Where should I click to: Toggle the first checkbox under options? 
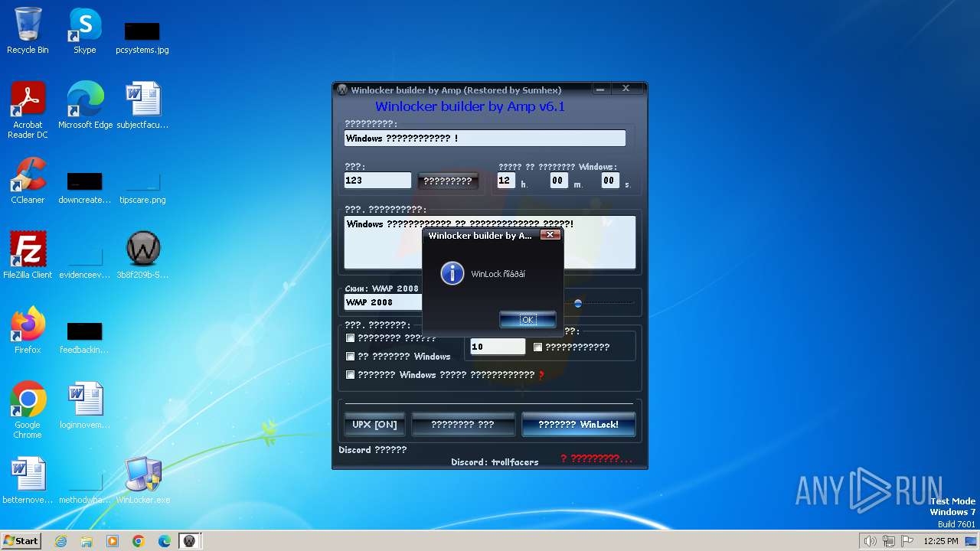[351, 337]
